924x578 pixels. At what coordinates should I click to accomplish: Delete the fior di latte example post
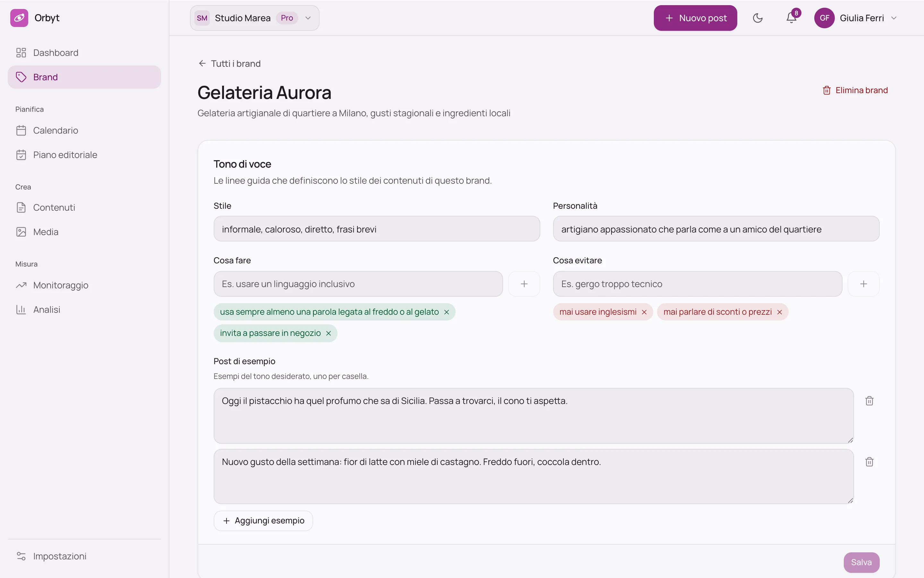pyautogui.click(x=869, y=462)
